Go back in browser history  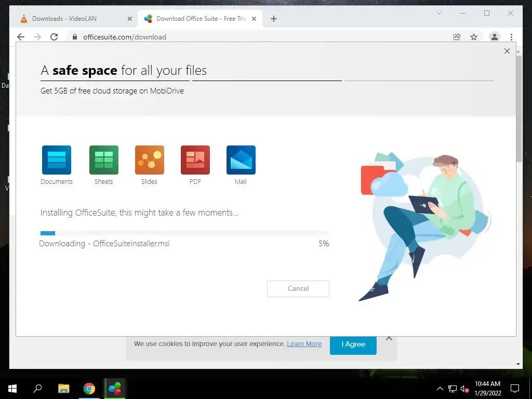tap(21, 37)
